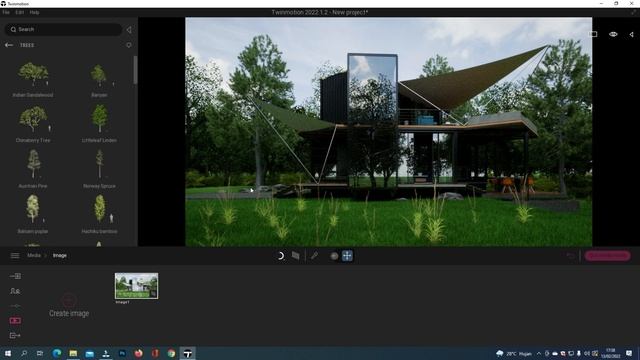Open the Edit menu
640x360 pixels.
19,13
